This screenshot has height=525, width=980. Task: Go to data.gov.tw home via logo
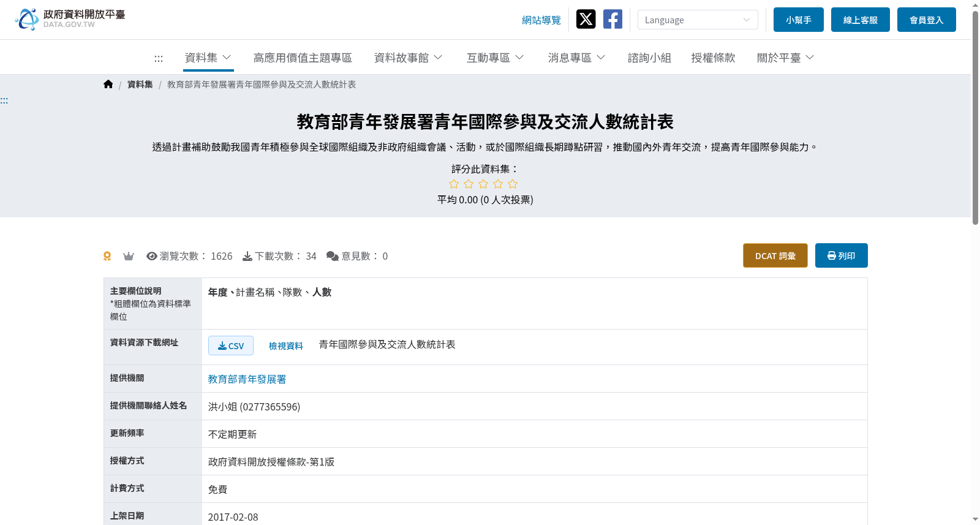(70, 19)
